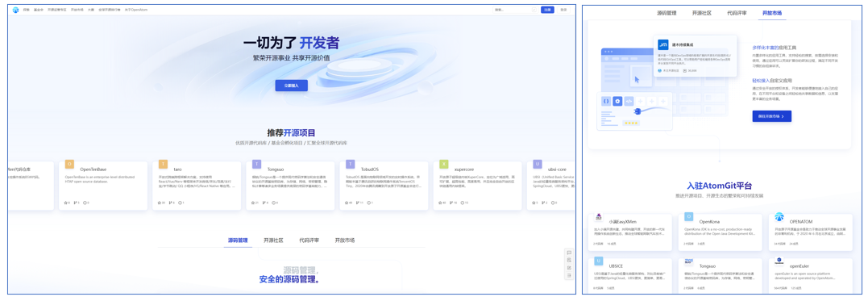Click the blue 注册 register button

tap(547, 10)
